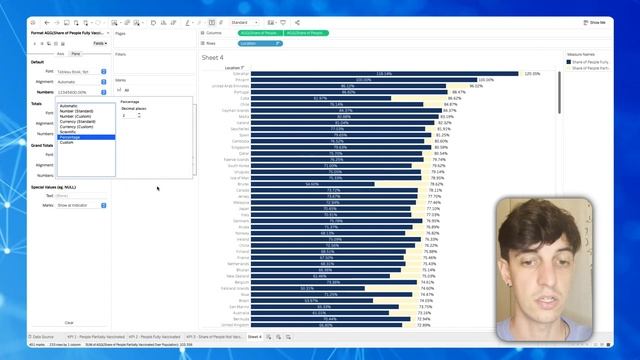Viewport: 640px width, 360px height.
Task: Click the Format Font 'A' icon
Action: coord(35,44)
